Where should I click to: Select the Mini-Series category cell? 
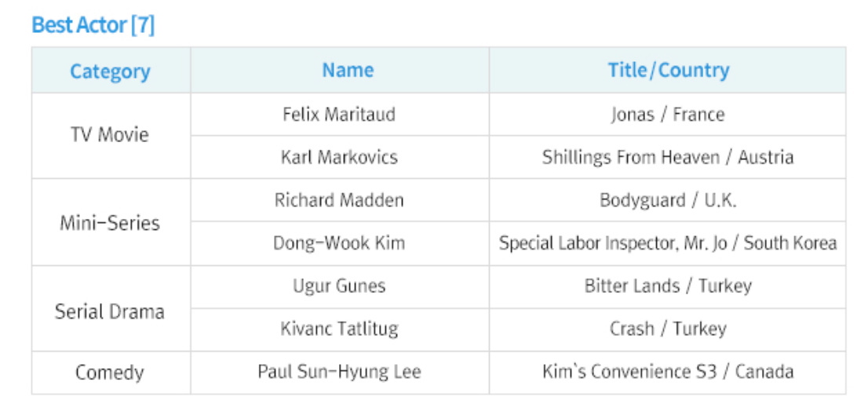click(x=110, y=223)
